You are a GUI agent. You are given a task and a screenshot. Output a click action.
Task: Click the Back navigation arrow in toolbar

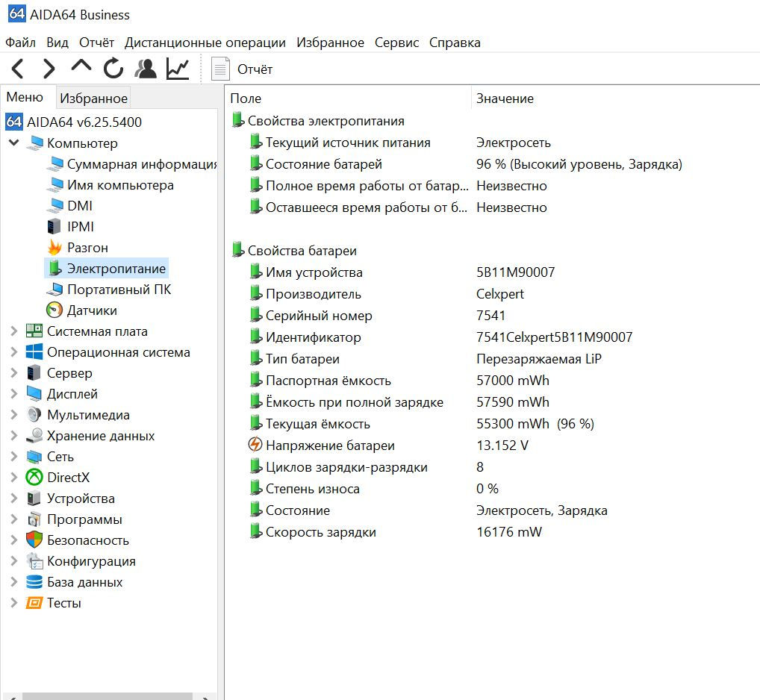(x=18, y=69)
